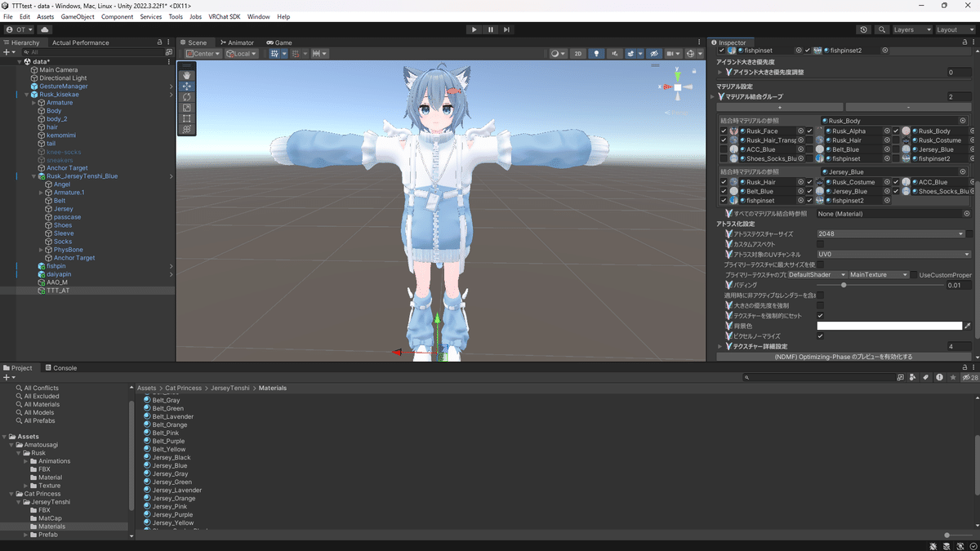The image size is (980, 551).
Task: Toggle 2D mode in Scene view
Action: pyautogui.click(x=578, y=53)
